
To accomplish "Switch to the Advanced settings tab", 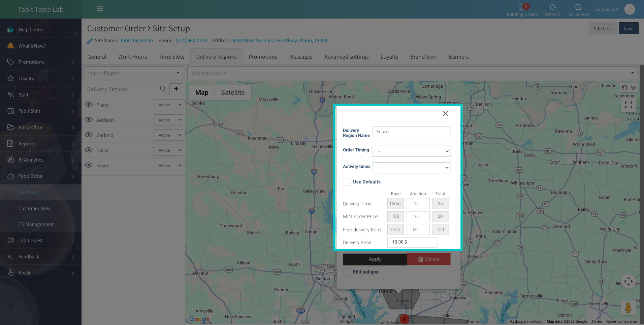I will (346, 57).
